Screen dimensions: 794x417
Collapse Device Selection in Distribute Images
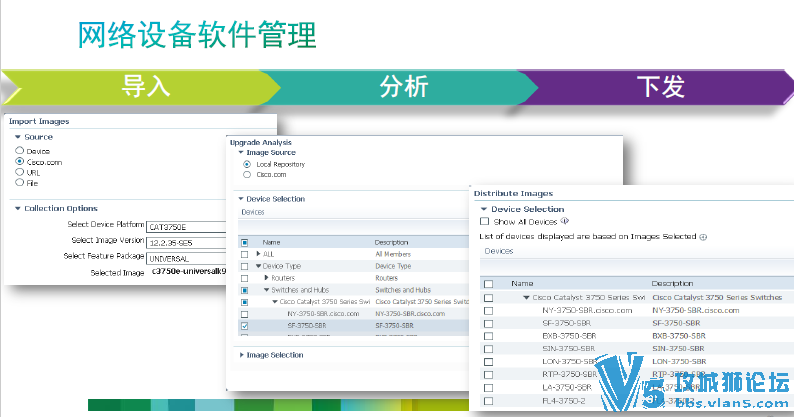click(x=484, y=209)
